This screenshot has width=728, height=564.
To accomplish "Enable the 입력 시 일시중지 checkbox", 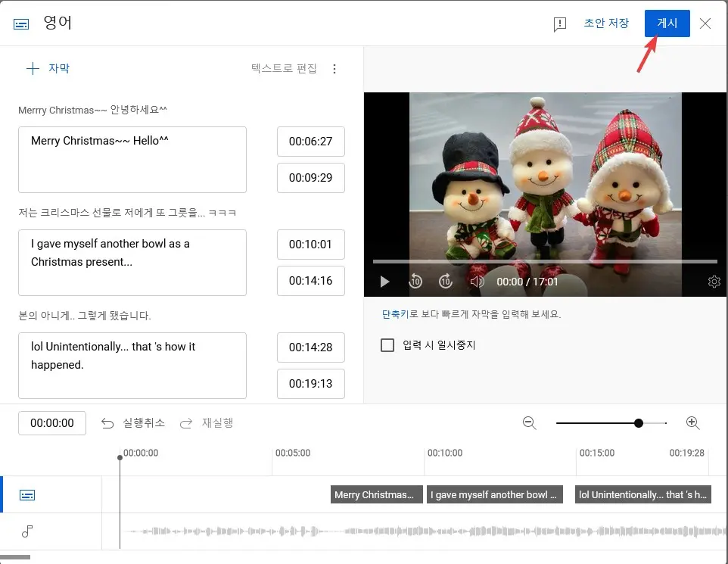I will 387,345.
